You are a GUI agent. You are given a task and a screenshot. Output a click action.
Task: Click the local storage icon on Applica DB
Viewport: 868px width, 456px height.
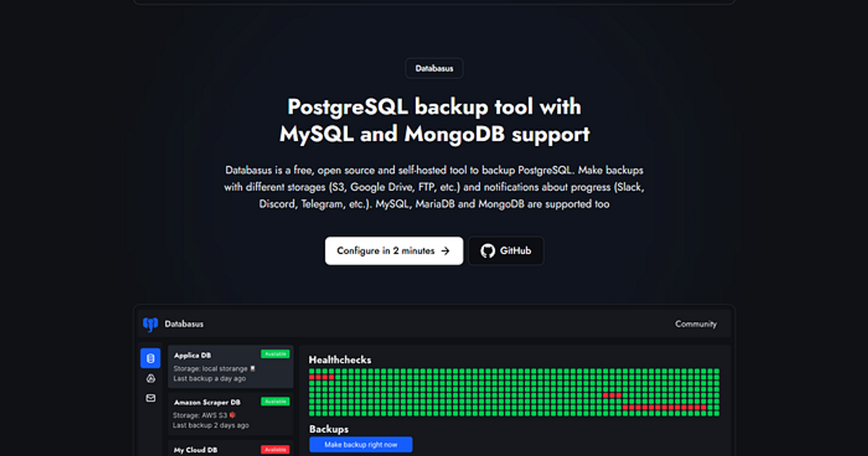pyautogui.click(x=252, y=368)
